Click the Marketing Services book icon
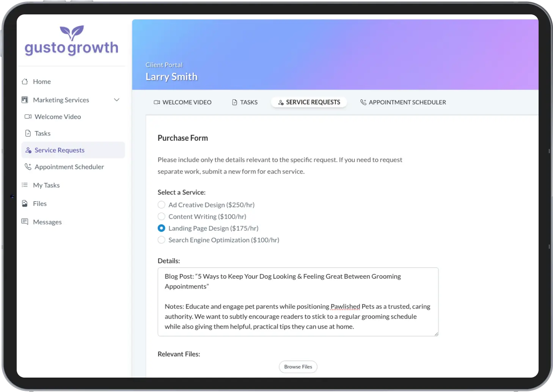The height and width of the screenshot is (392, 553). (25, 100)
